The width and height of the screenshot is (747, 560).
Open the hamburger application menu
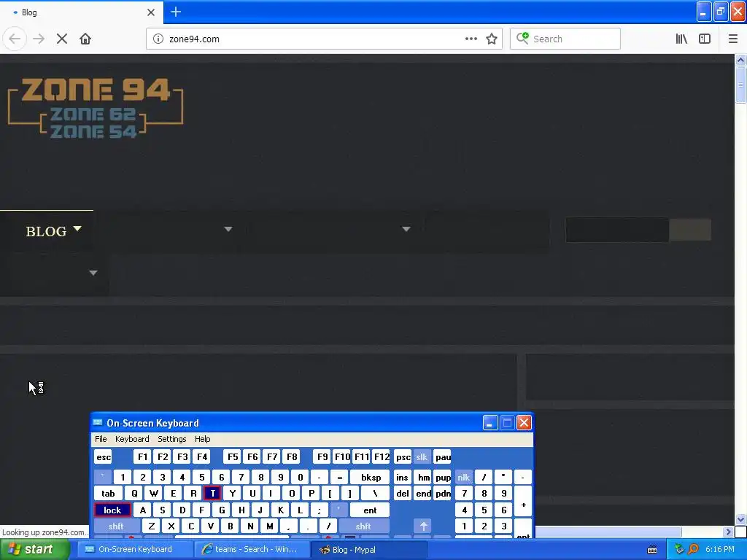tap(732, 39)
